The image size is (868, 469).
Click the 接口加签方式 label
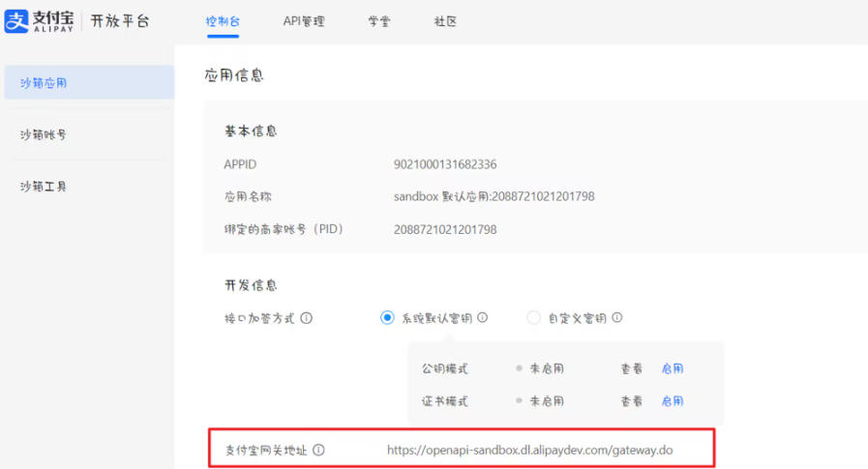(x=259, y=318)
